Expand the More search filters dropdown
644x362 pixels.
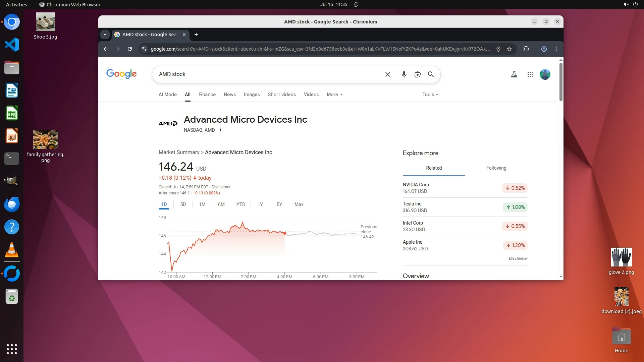pos(334,95)
